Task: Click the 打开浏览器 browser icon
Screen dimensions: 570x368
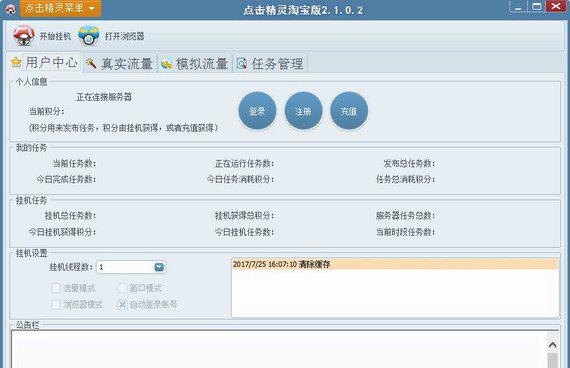Action: (x=89, y=36)
